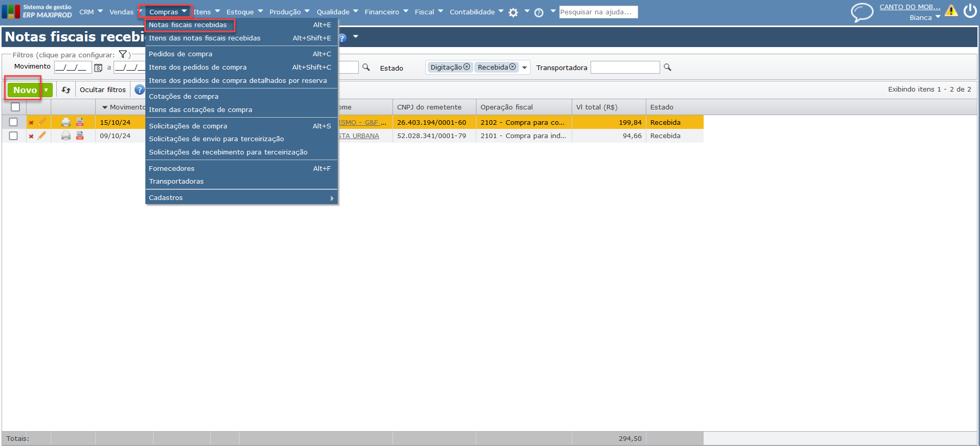Focus the Pesquisar na ajuda search field
The image size is (980, 446).
pos(598,12)
